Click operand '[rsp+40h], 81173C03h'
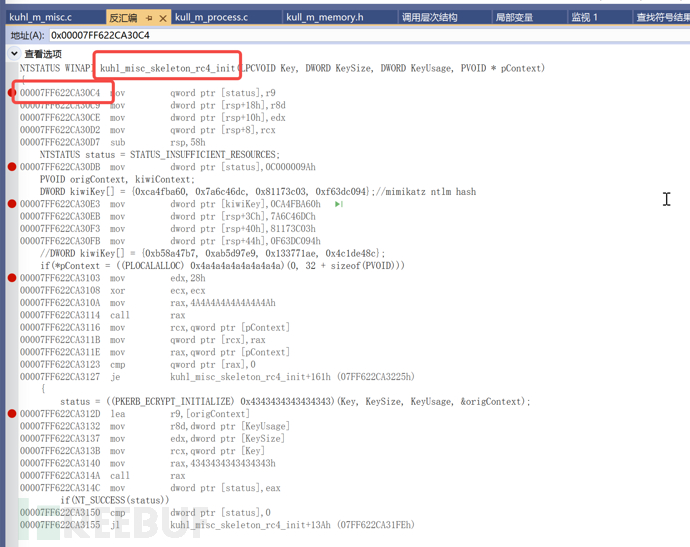The height and width of the screenshot is (547, 690). pyautogui.click(x=268, y=228)
